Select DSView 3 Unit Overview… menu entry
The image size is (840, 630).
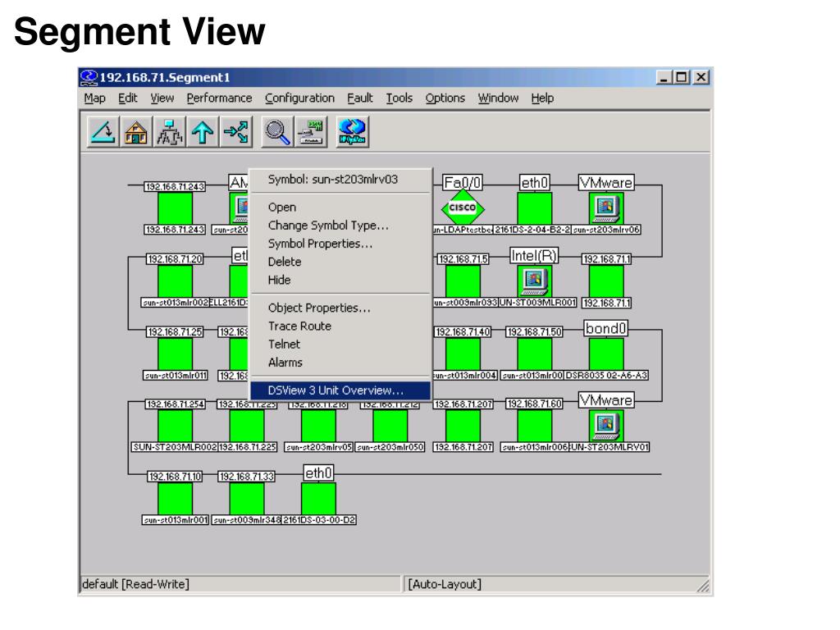(x=340, y=390)
